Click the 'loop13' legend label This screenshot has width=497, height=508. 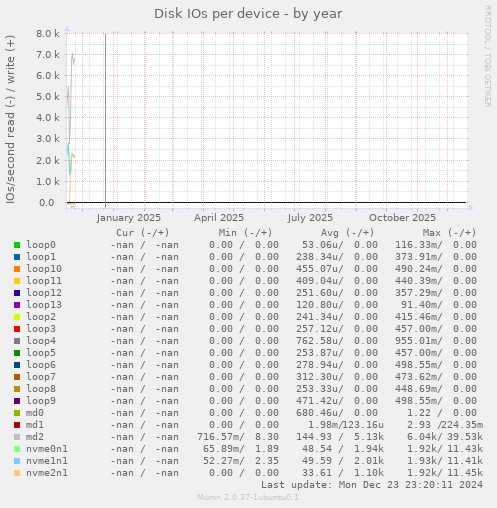pyautogui.click(x=44, y=305)
